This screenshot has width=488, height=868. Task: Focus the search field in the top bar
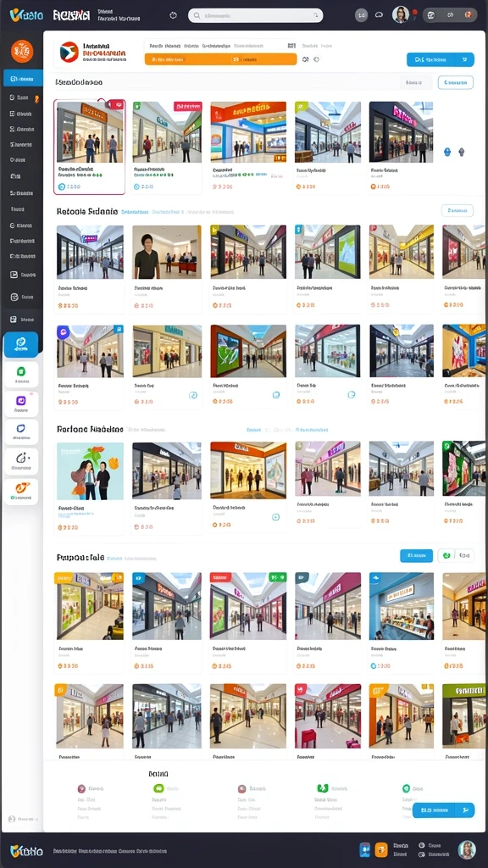click(x=255, y=15)
